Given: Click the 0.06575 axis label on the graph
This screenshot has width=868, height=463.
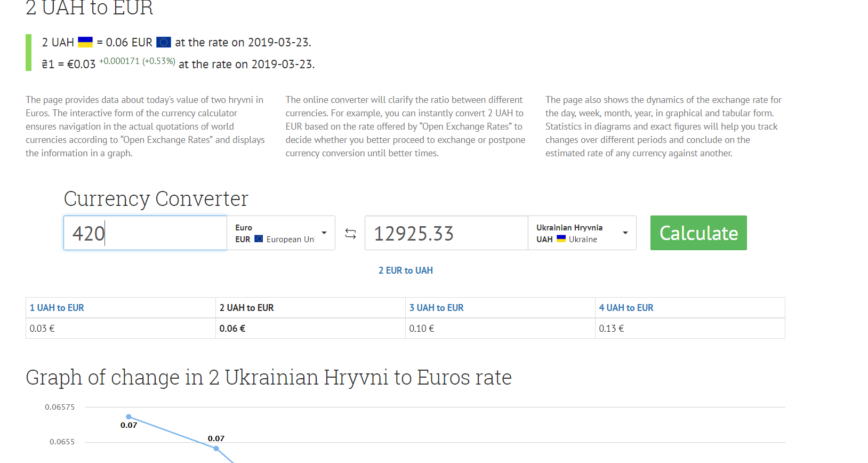Looking at the screenshot, I should pos(60,407).
